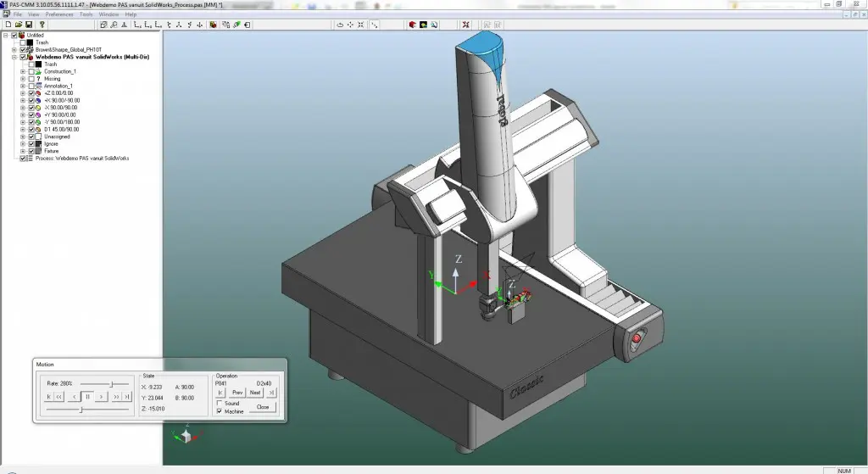
Task: Uncheck the Unassigned checkbox
Action: 31,137
